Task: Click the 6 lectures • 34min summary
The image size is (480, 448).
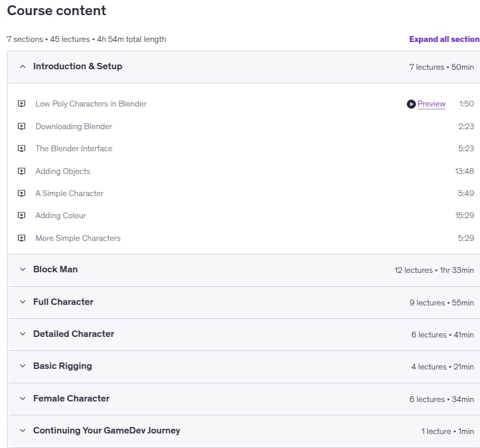Action: (x=442, y=399)
